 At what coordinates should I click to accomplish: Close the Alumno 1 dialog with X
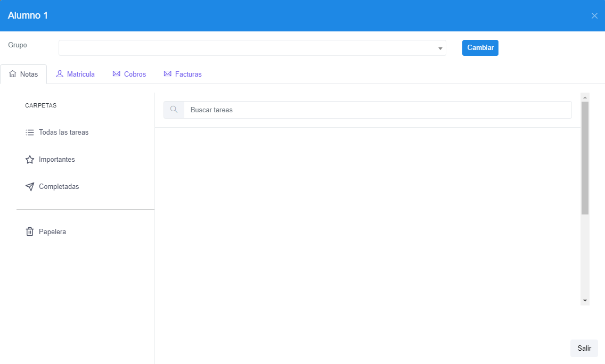[x=594, y=16]
